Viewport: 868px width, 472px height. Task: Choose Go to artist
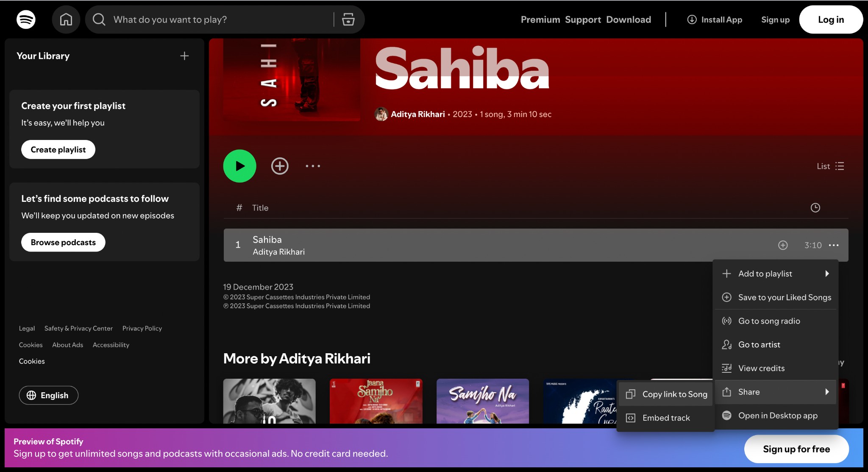[x=776, y=345]
